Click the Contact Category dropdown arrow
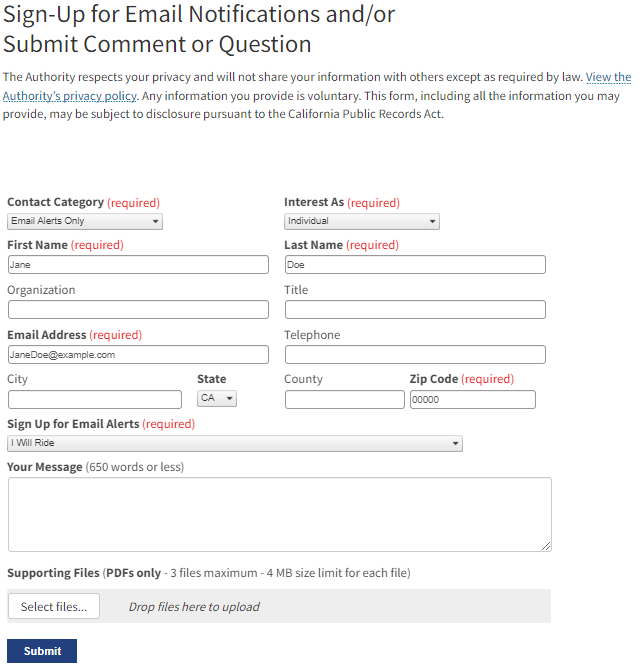This screenshot has width=642, height=667. [156, 221]
